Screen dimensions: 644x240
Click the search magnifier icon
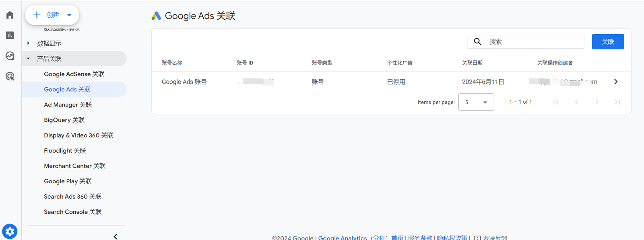[478, 41]
